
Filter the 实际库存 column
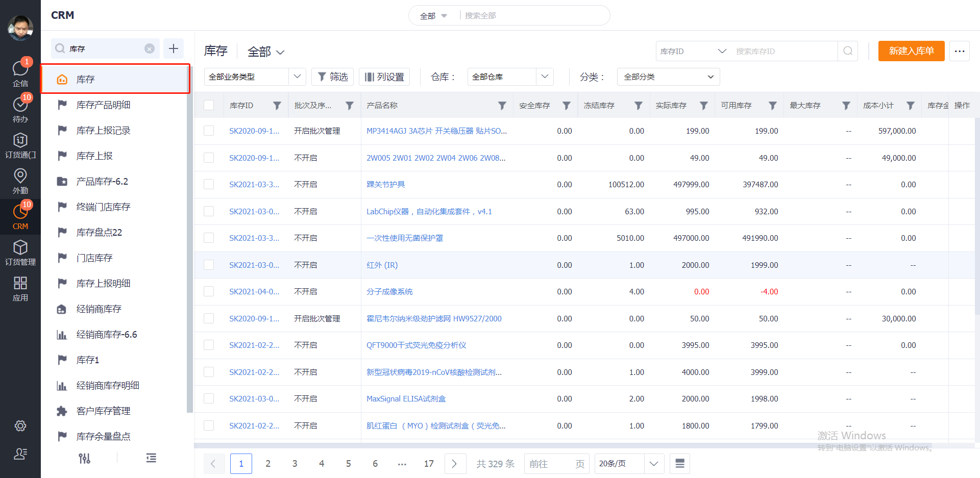click(x=704, y=106)
